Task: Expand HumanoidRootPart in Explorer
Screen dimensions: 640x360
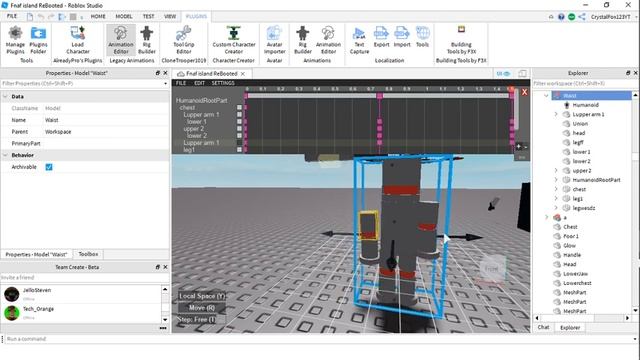Action: [556, 180]
